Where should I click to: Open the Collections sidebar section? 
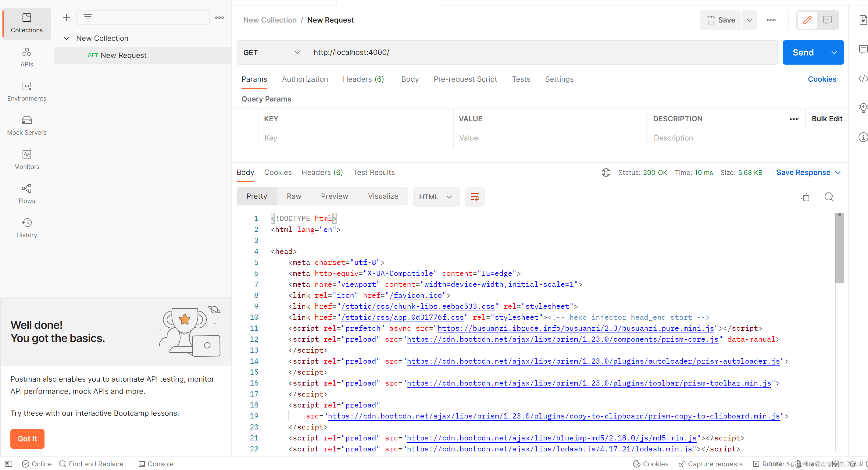tap(27, 23)
